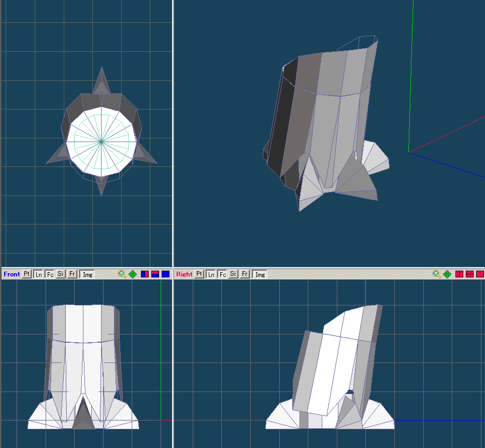485x448 pixels.
Task: Select vertical split layout icon in Right view
Action: 459,274
